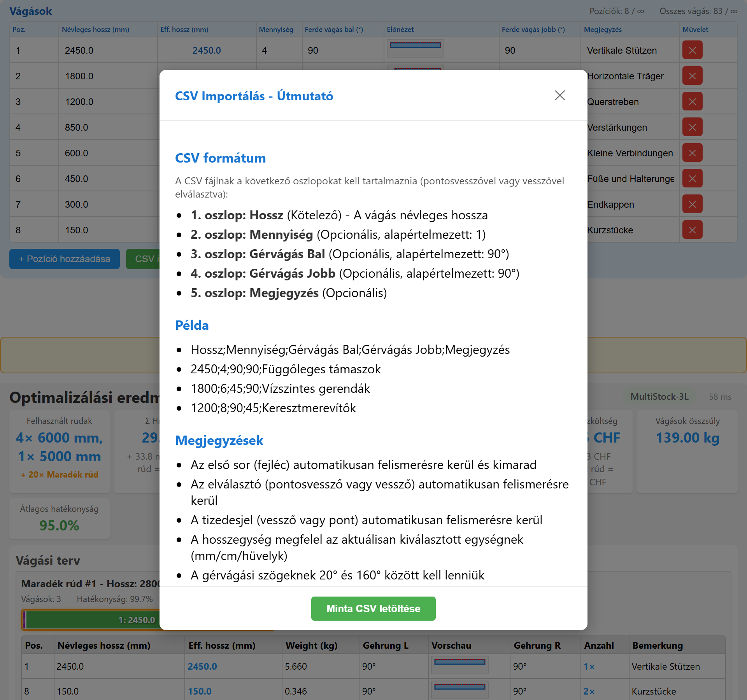
Task: Delete the Kleine Verbindungen row
Action: [692, 153]
